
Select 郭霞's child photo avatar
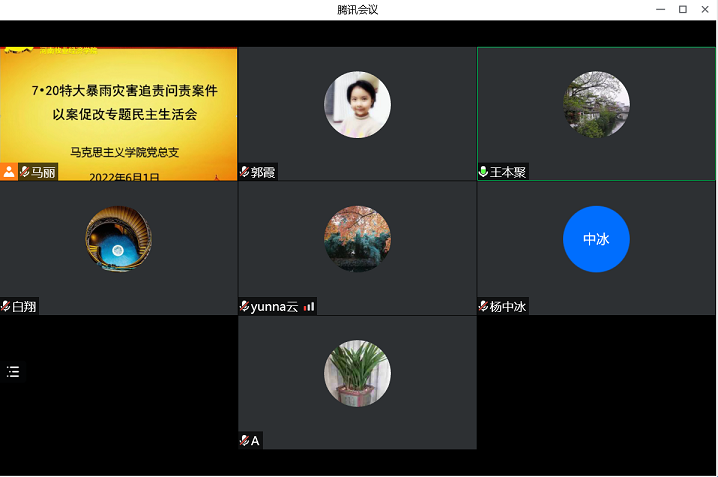(x=357, y=105)
